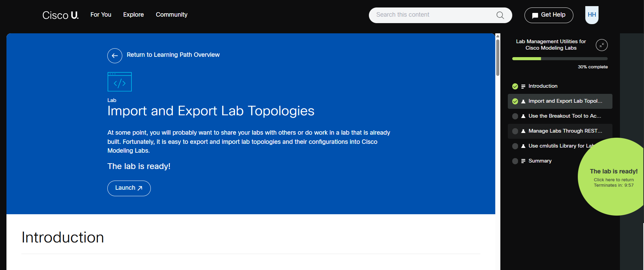Image resolution: width=644 pixels, height=270 pixels.
Task: Click the back arrow circle icon
Action: pyautogui.click(x=115, y=56)
